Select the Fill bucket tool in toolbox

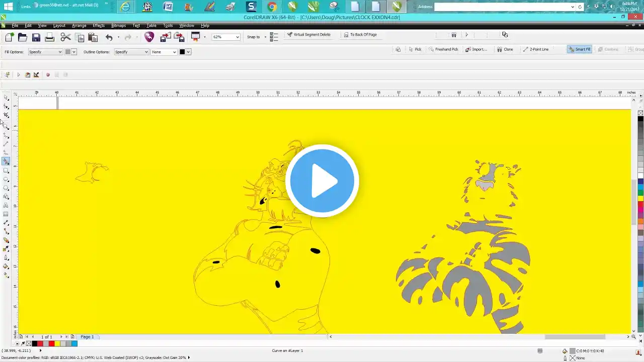6,266
